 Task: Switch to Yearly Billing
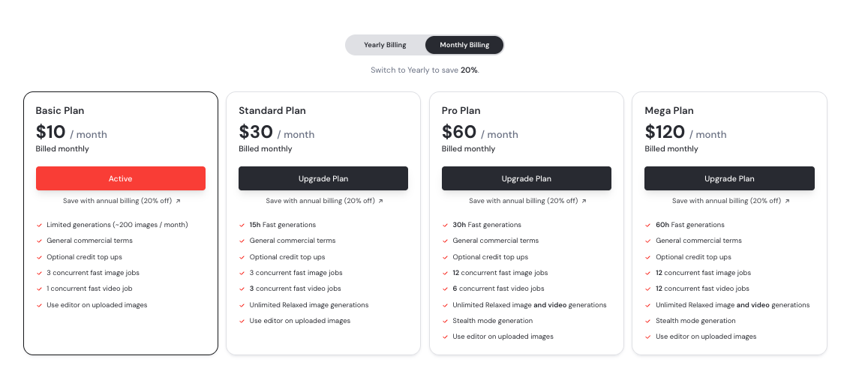point(385,45)
